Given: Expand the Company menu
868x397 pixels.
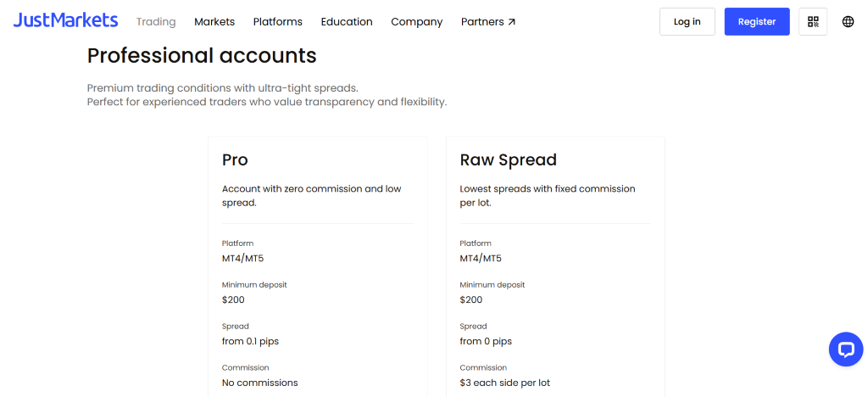Looking at the screenshot, I should tap(417, 21).
